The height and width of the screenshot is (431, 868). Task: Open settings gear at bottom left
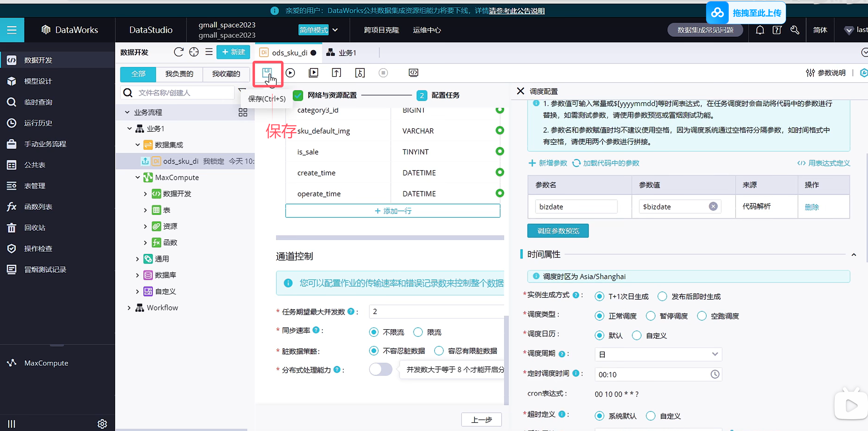coord(102,424)
